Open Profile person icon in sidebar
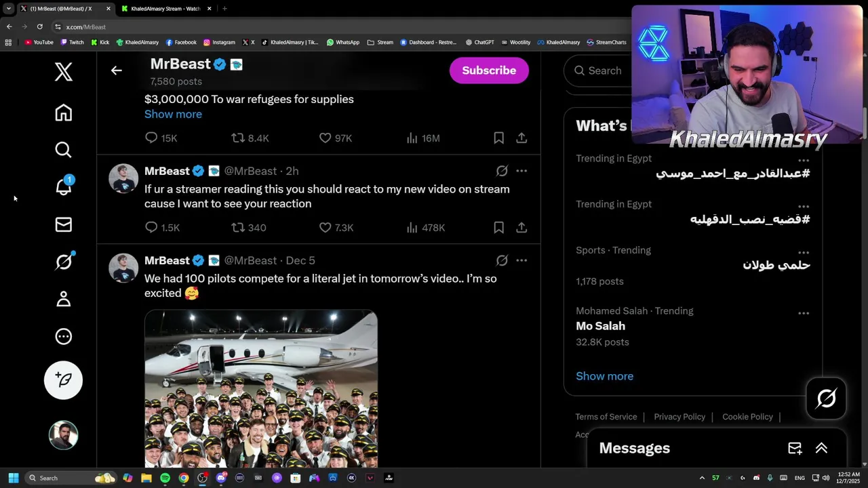868x488 pixels. [x=64, y=299]
